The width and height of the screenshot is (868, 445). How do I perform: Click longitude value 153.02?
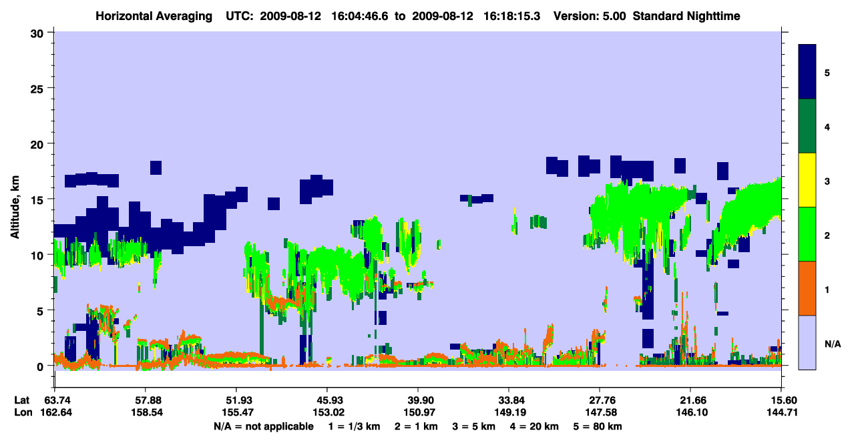point(327,412)
